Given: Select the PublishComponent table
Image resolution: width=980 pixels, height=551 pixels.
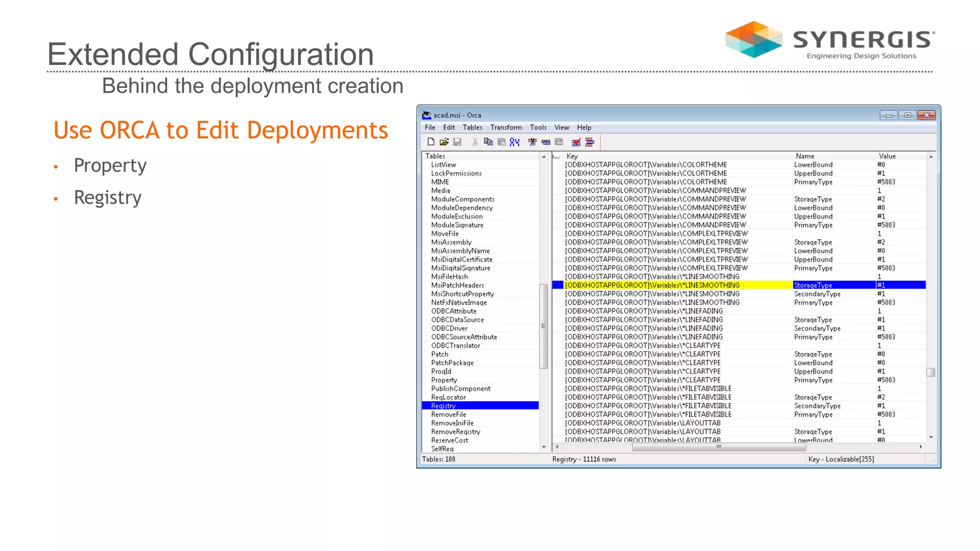Looking at the screenshot, I should point(460,388).
